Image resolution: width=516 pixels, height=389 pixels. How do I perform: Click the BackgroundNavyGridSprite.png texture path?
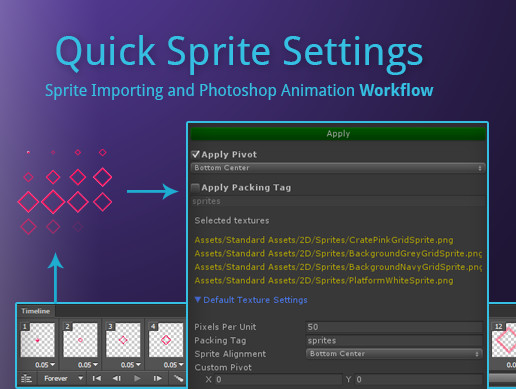(338, 267)
